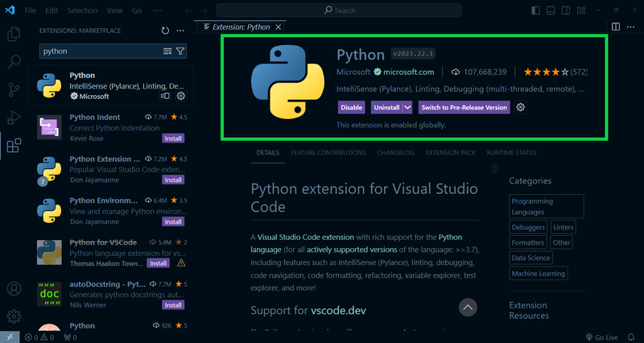644x343 pixels.
Task: Open the Source Control view
Action: tap(14, 90)
